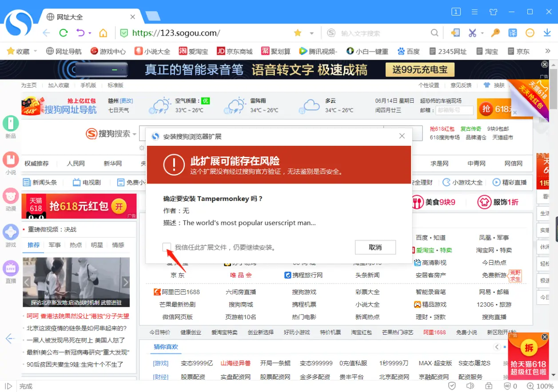Expand the undo history dropdown arrow
The width and height of the screenshot is (558, 392).
pos(90,33)
